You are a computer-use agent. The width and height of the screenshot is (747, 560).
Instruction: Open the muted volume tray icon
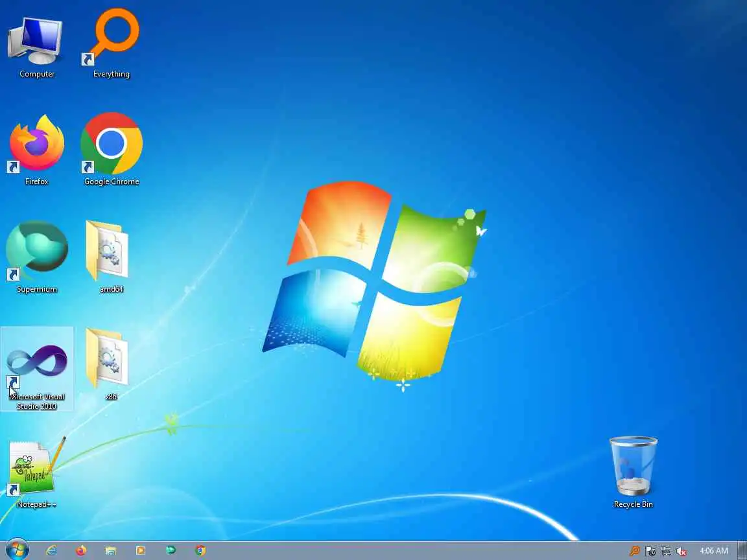[x=682, y=551]
